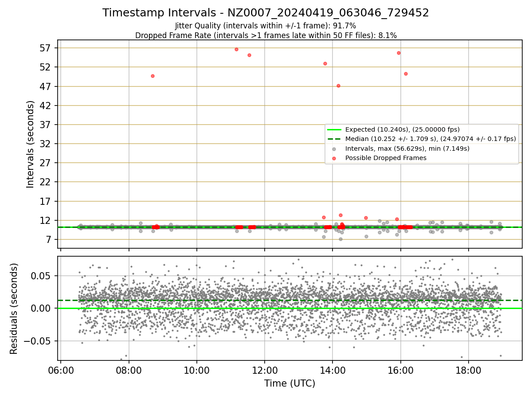
Task: Select the red outlier point near 53 seconds
Action: coord(325,63)
